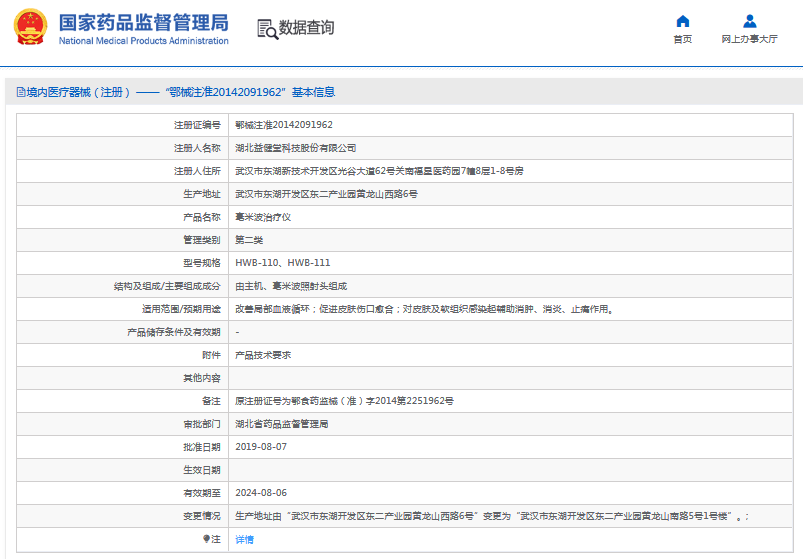Image resolution: width=803 pixels, height=559 pixels.
Task: Select the 变更情况 change description text
Action: coord(492,516)
